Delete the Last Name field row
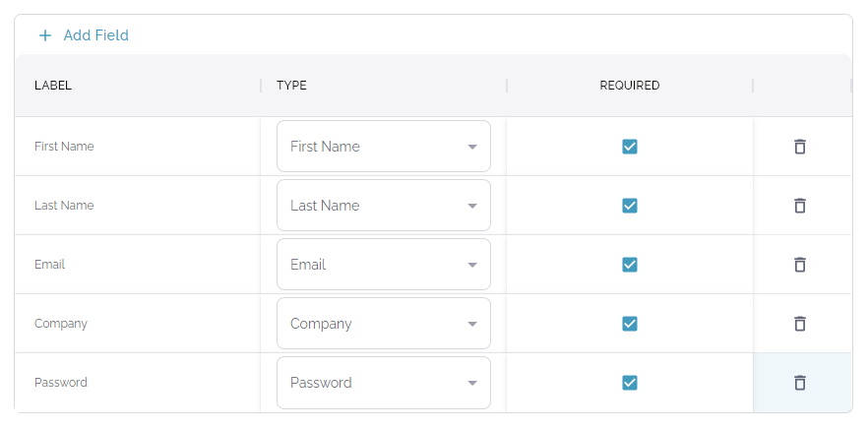The image size is (868, 429). pos(800,206)
